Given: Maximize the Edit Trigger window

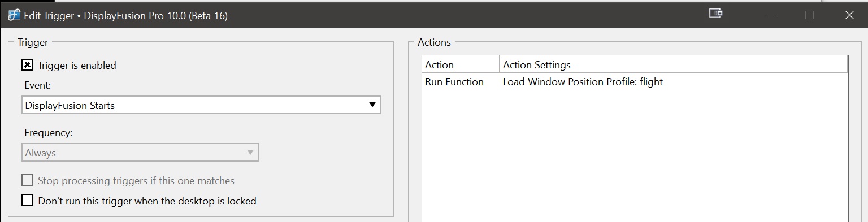Looking at the screenshot, I should point(809,15).
